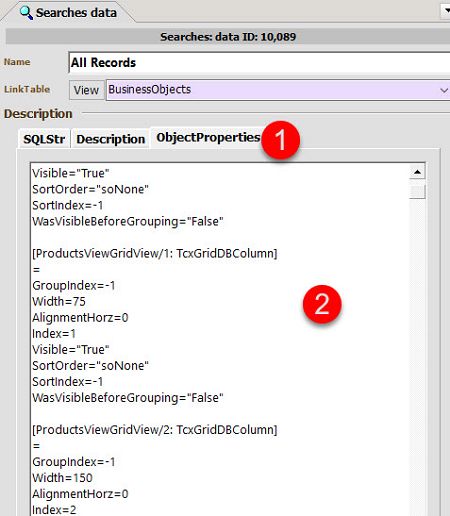Image resolution: width=450 pixels, height=516 pixels.
Task: Click the red number 2 marker
Action: click(322, 304)
